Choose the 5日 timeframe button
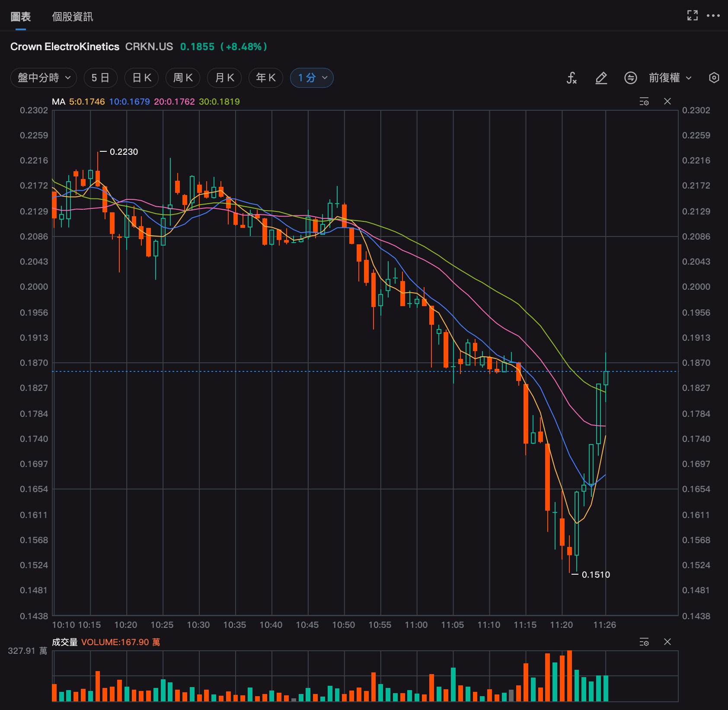Image resolution: width=728 pixels, height=710 pixels. [100, 78]
